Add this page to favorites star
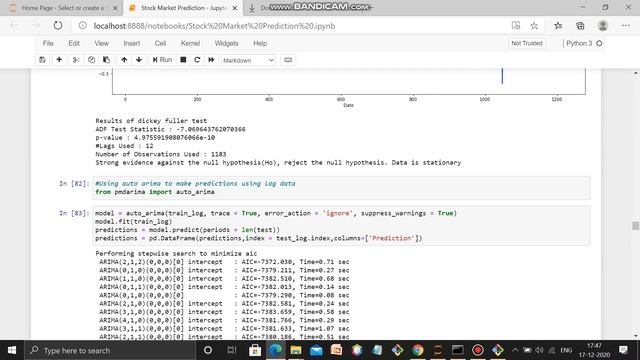 534,26
